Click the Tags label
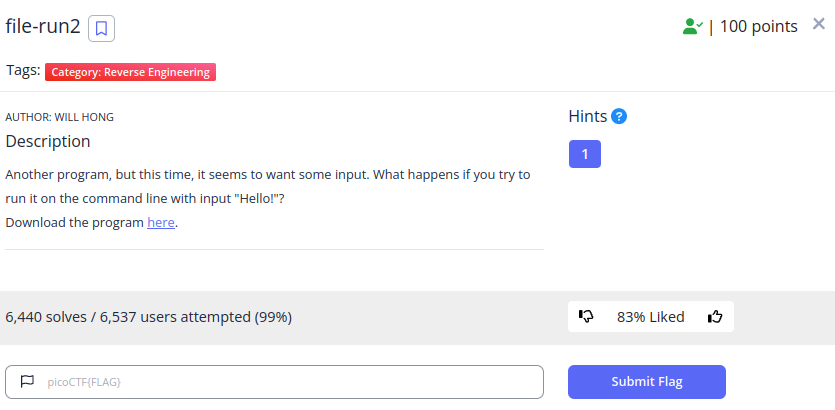Image resolution: width=835 pixels, height=410 pixels. coord(23,70)
